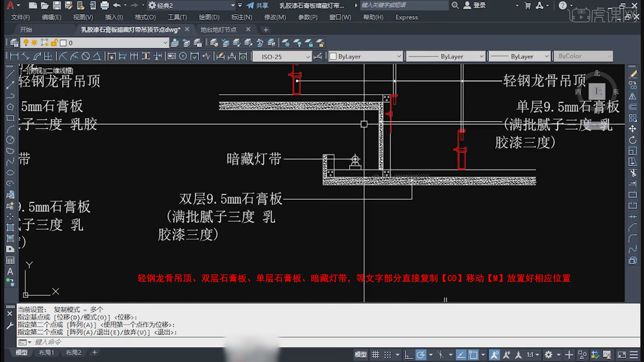Select the Line draw tool
Viewport: 644px width, 362px height.
click(x=10, y=74)
